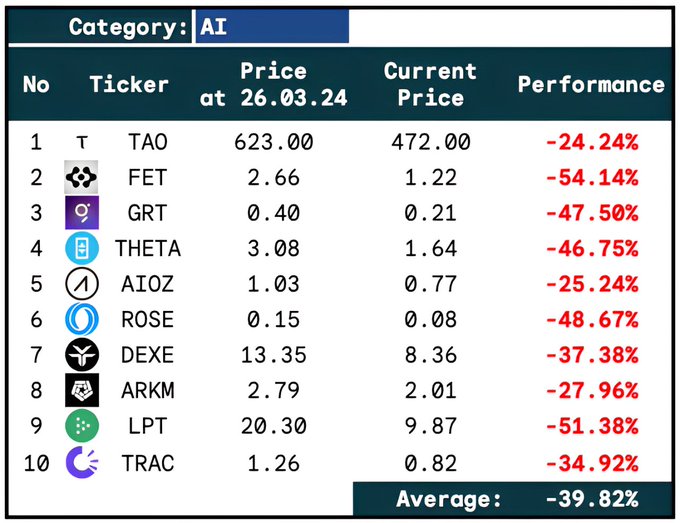680x523 pixels.
Task: Select the No column header
Action: (x=36, y=84)
